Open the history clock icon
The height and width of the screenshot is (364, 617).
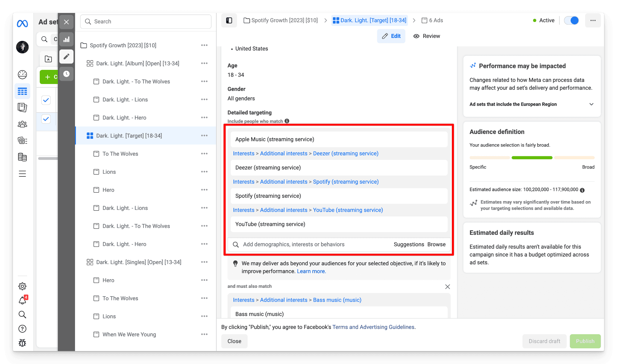tap(67, 74)
